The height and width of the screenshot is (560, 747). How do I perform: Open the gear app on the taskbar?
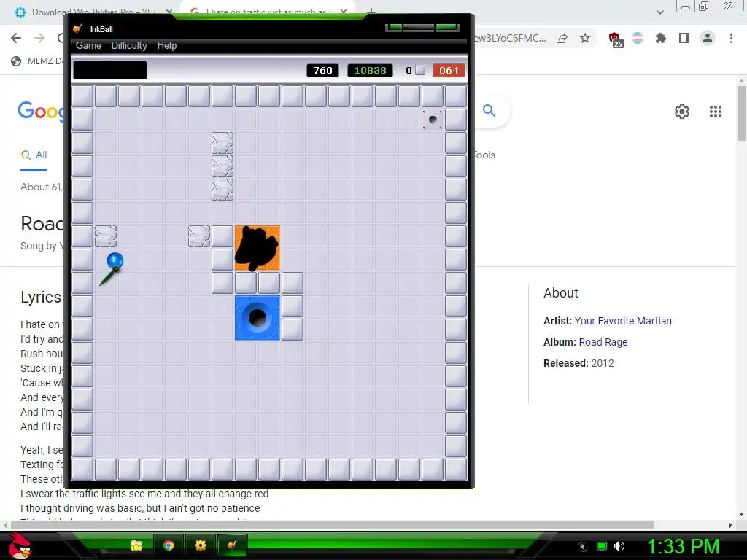(201, 545)
